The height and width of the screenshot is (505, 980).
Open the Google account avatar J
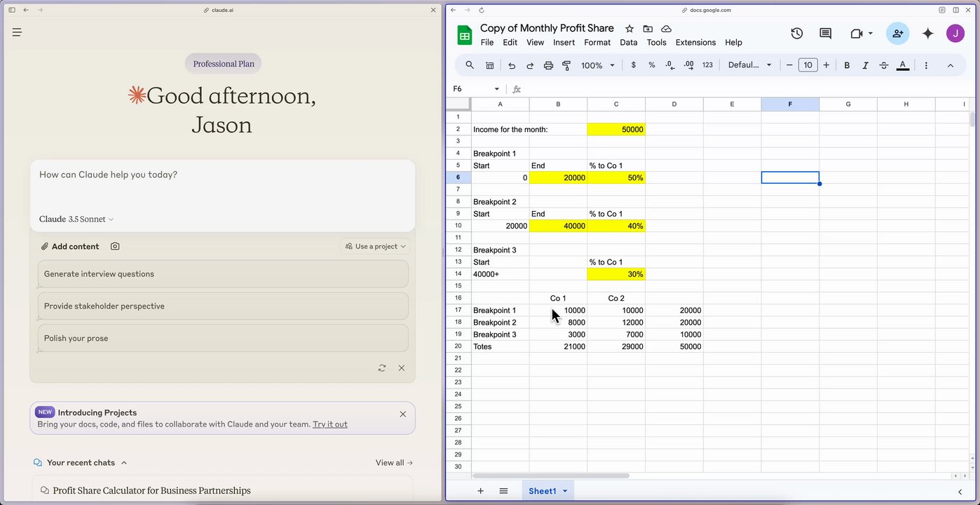point(955,34)
